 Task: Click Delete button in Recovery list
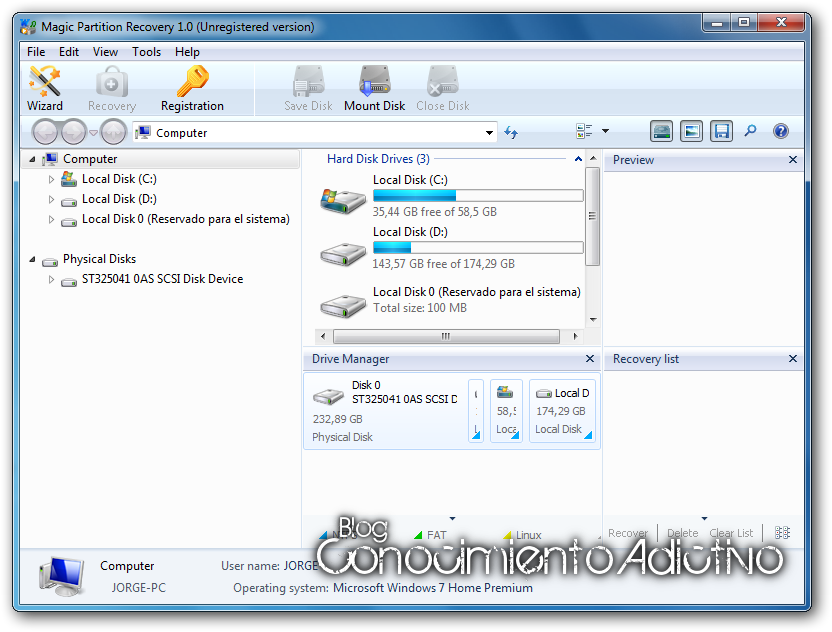pyautogui.click(x=682, y=533)
